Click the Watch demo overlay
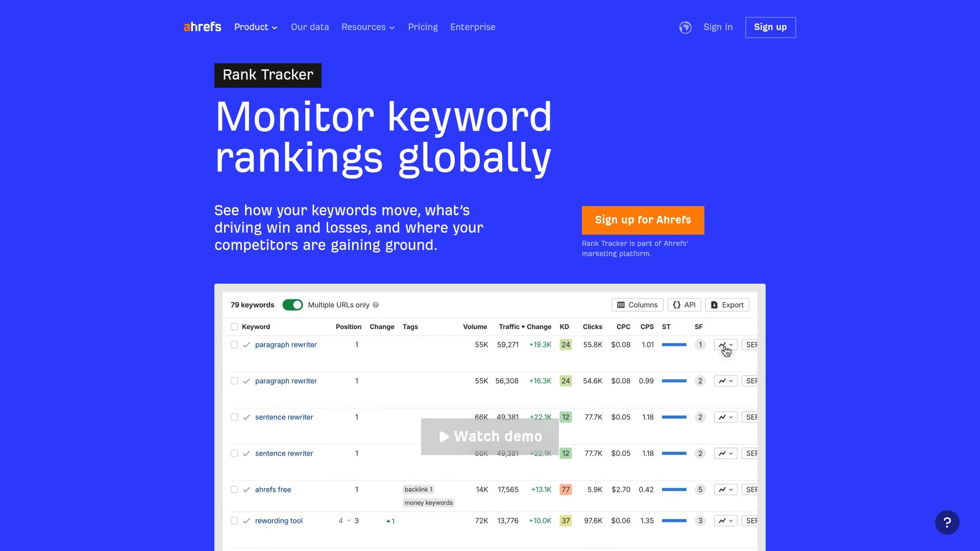 point(489,436)
